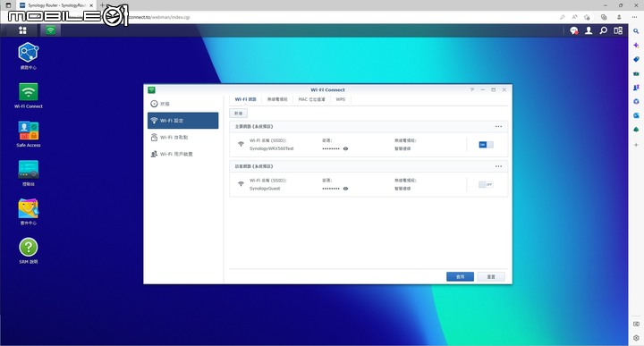
Task: Click the Wi-Fi Connect icon in SRM taskbar
Action: click(50, 30)
